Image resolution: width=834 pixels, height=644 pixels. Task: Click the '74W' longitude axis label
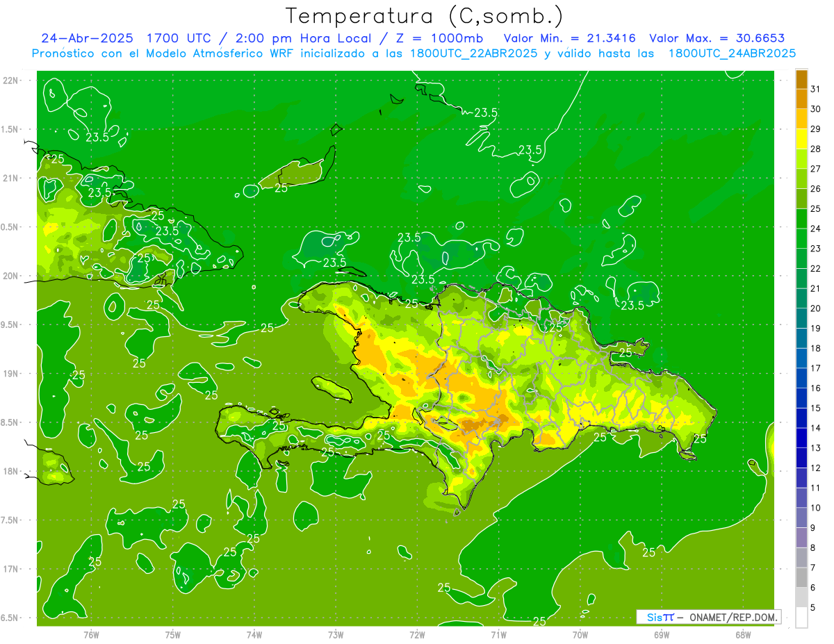tap(254, 634)
